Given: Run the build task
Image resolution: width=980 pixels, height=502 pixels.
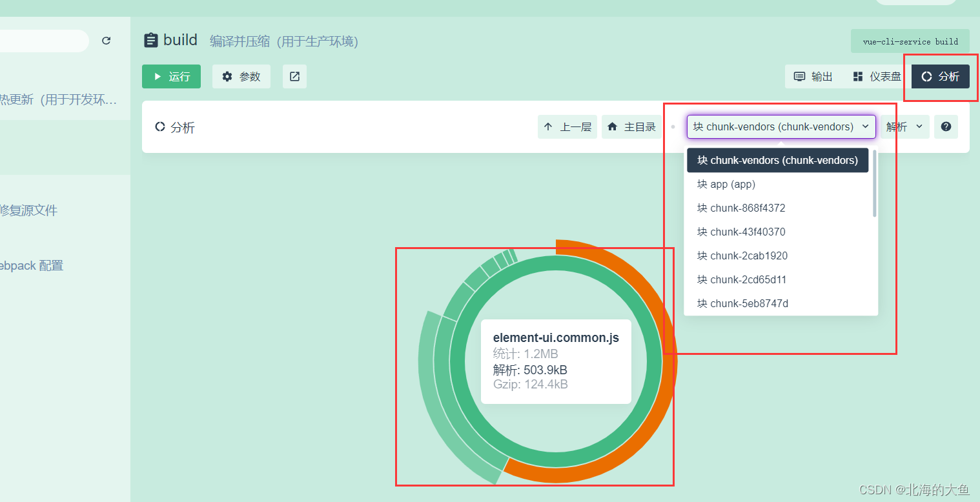Looking at the screenshot, I should point(171,76).
